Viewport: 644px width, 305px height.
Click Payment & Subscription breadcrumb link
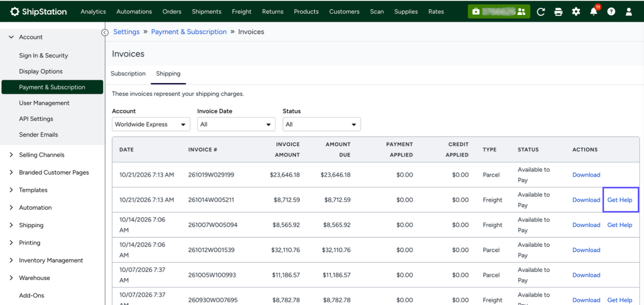tap(189, 32)
